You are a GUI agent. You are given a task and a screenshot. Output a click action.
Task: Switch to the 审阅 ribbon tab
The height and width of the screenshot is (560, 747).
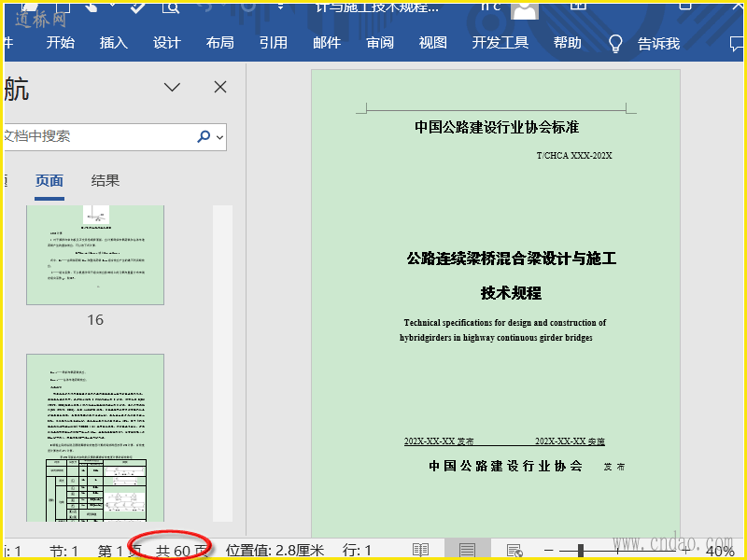(x=380, y=43)
